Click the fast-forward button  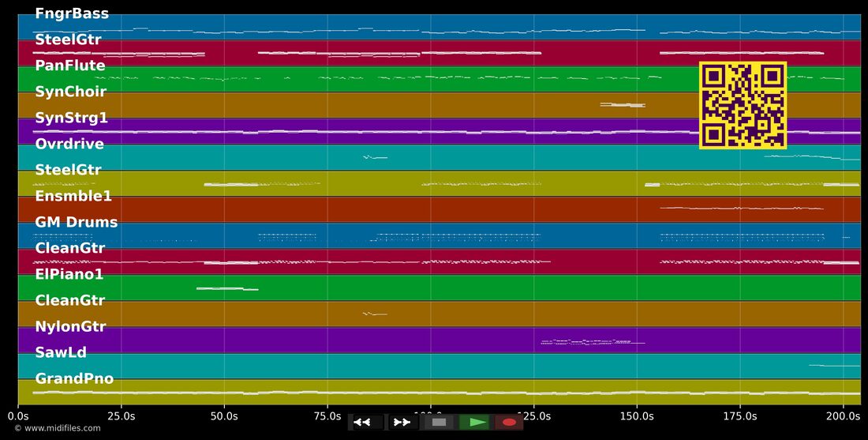point(402,423)
